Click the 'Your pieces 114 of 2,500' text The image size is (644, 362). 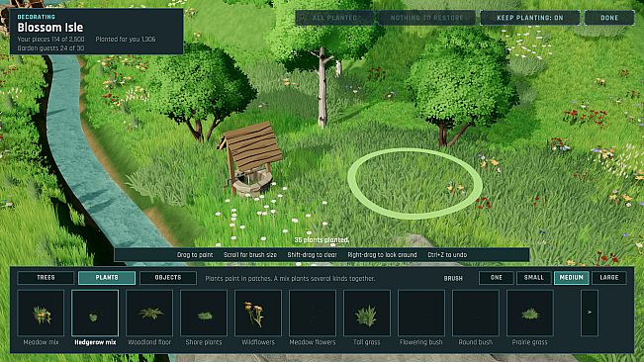50,40
